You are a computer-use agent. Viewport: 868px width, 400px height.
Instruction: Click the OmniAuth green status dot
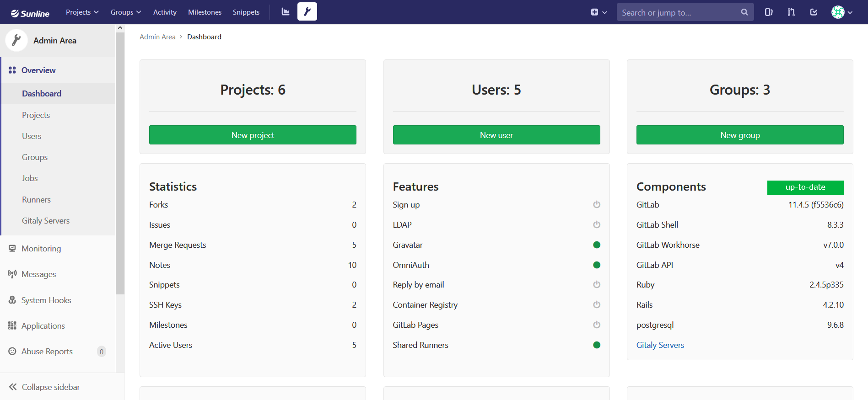[597, 265]
